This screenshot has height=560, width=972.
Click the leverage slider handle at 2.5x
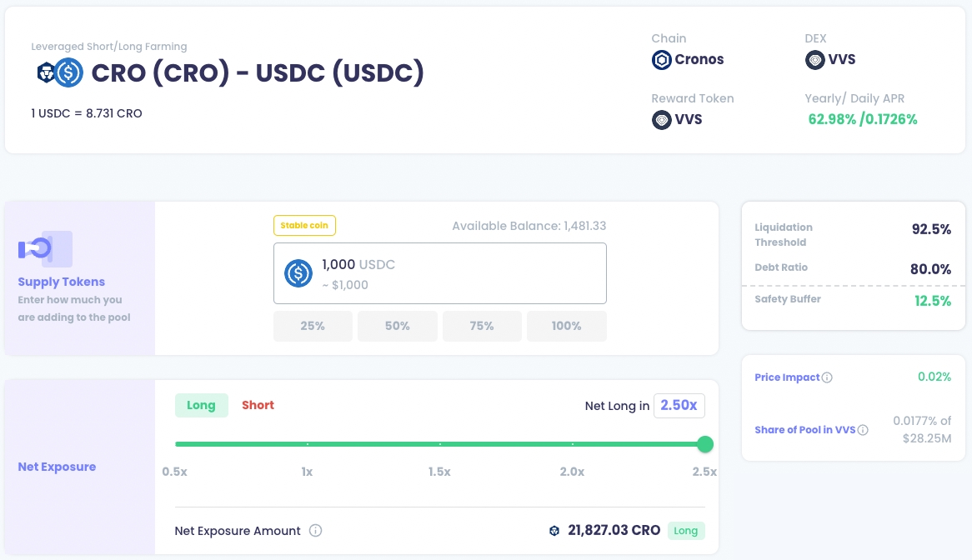pyautogui.click(x=704, y=444)
